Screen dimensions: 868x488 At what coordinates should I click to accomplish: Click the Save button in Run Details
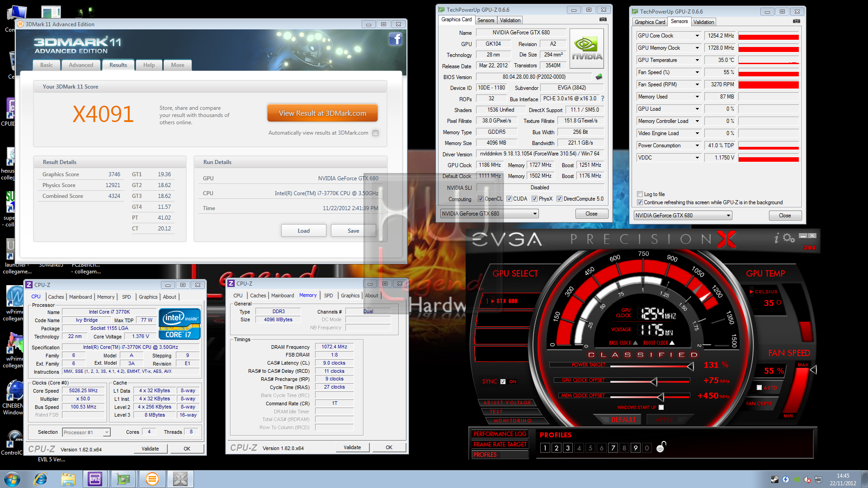[x=353, y=231]
